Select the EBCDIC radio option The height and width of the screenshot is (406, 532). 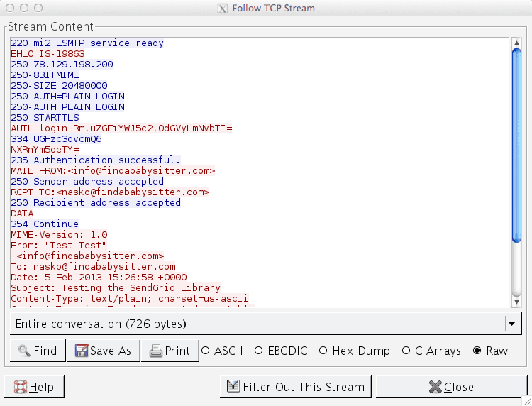click(x=281, y=351)
